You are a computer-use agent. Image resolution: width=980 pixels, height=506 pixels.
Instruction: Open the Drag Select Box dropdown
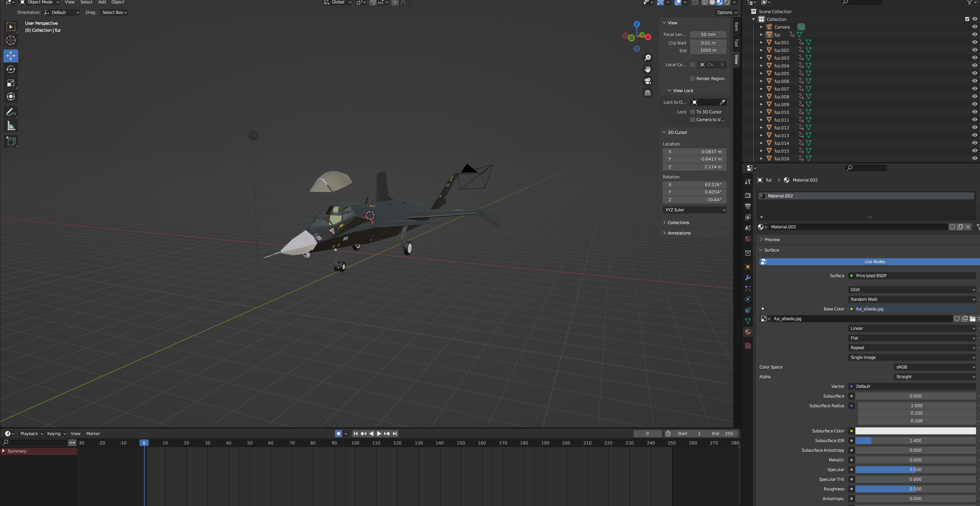click(x=114, y=12)
